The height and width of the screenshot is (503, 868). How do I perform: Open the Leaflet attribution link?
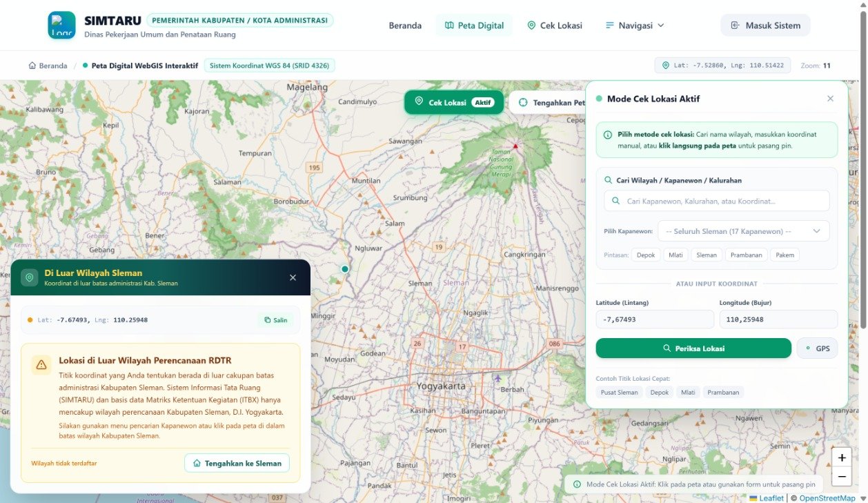click(x=767, y=498)
